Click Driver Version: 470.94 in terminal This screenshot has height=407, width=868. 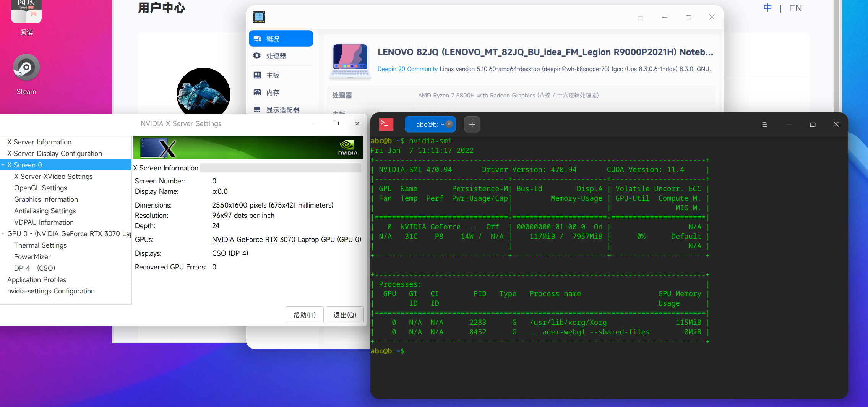(x=529, y=170)
